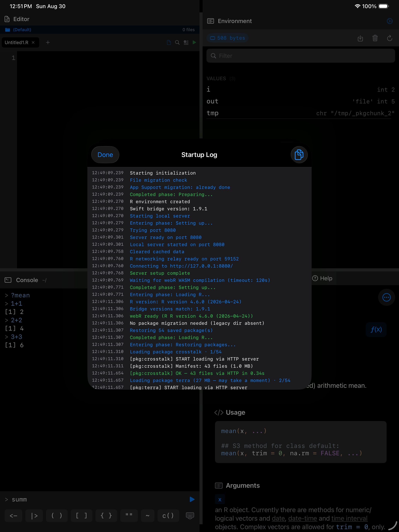399x532 pixels.
Task: Submit console command with blue play button
Action: [x=192, y=500]
